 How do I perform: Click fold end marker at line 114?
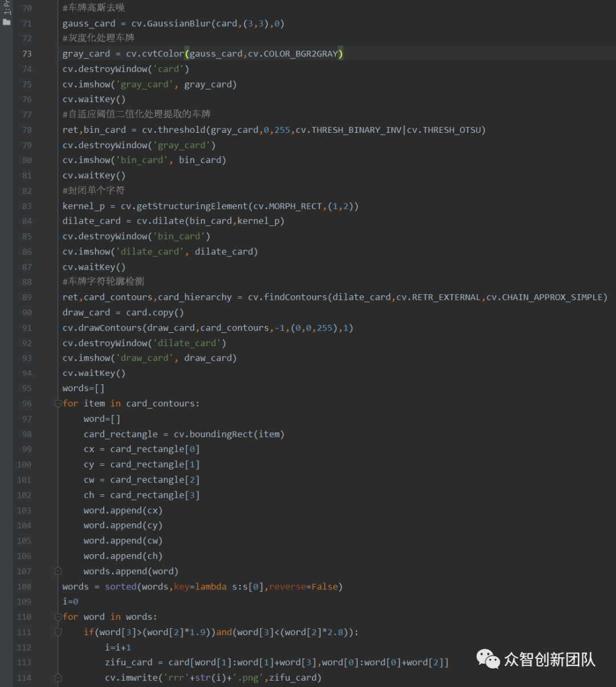(58, 678)
